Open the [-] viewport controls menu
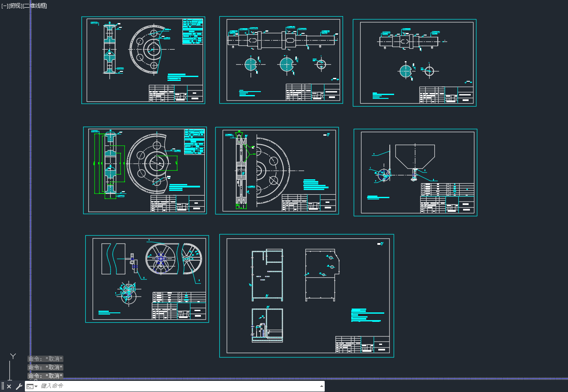The height and width of the screenshot is (392, 568). pos(5,6)
